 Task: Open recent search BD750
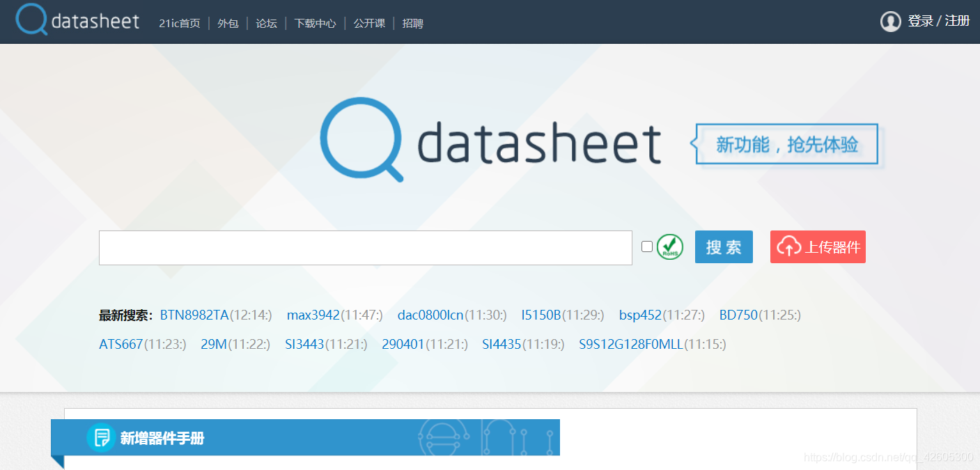tap(738, 315)
